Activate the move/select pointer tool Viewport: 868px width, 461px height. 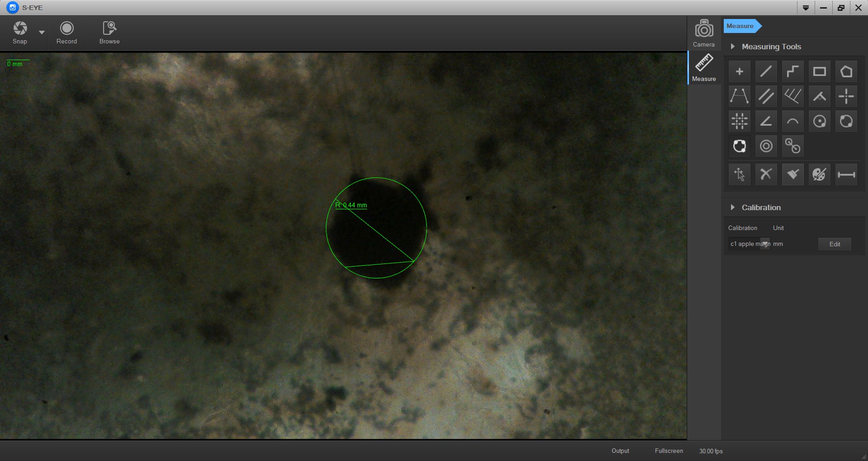(740, 174)
